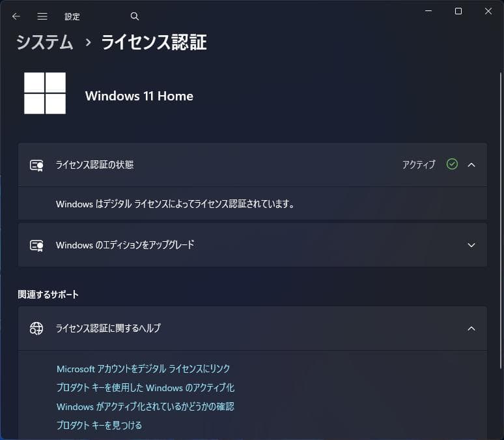The width and height of the screenshot is (504, 440).
Task: Open settings search via magnifier icon
Action: click(135, 16)
